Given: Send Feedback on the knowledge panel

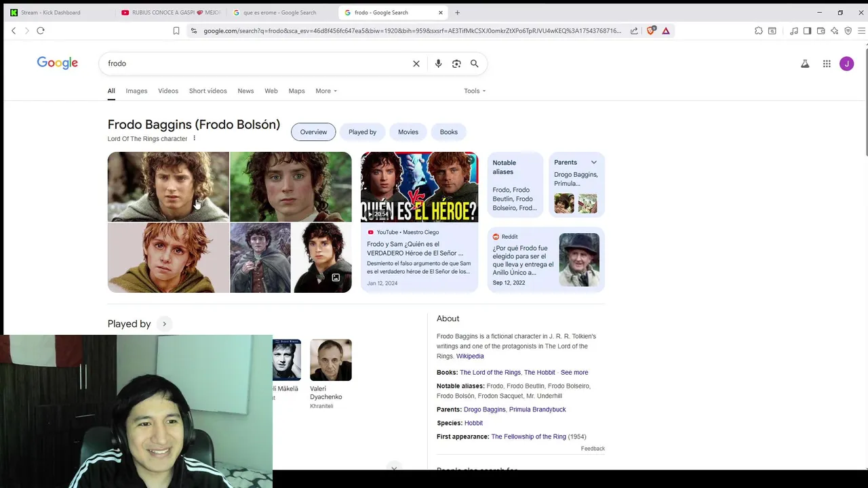Looking at the screenshot, I should (x=593, y=449).
